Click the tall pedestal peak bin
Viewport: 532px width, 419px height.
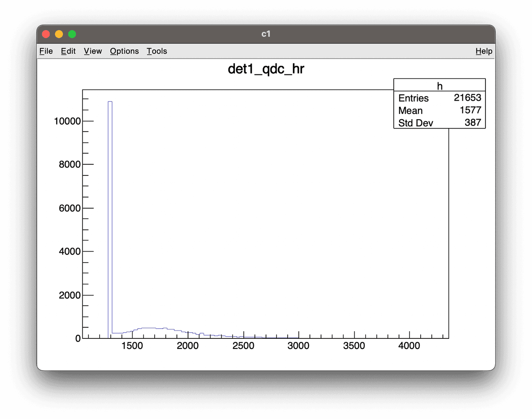click(x=110, y=219)
